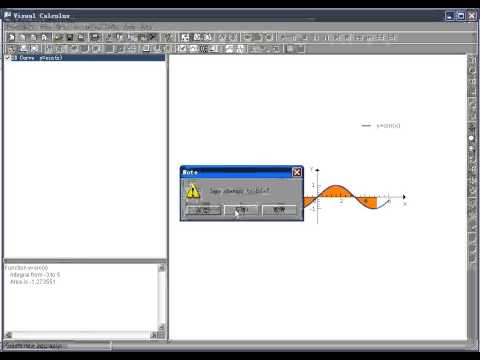Click the second icon in the upper toolbar row

(22, 37)
